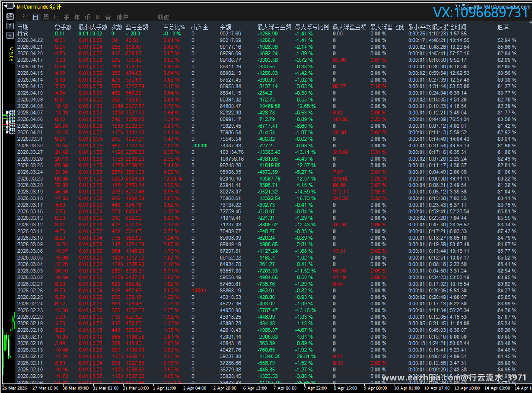Image resolution: width=532 pixels, height=393 pixels.
Task: Select the 2026.04.08 date row
Action: point(30,106)
